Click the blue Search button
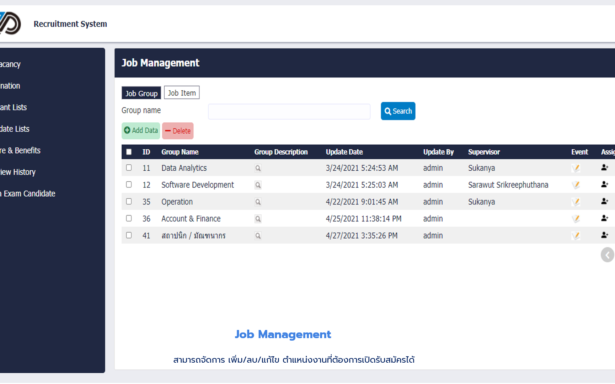This screenshot has width=615, height=384. pyautogui.click(x=398, y=111)
